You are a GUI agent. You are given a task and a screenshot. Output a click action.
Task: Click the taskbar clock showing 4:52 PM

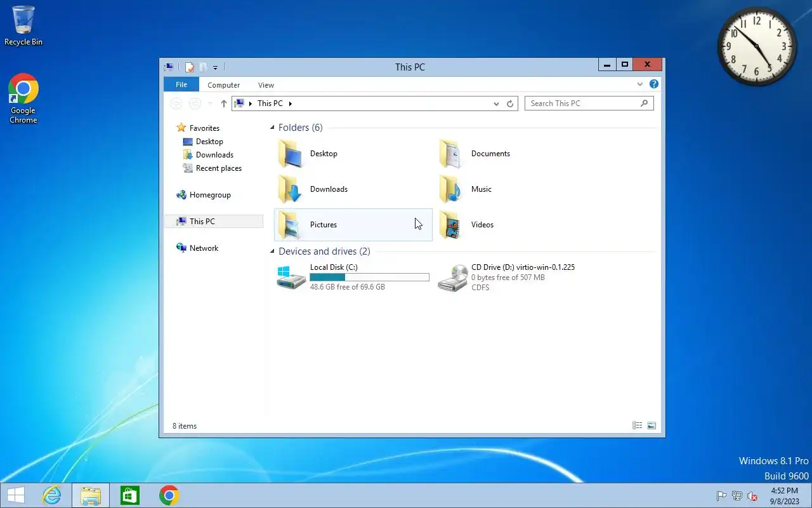(785, 496)
